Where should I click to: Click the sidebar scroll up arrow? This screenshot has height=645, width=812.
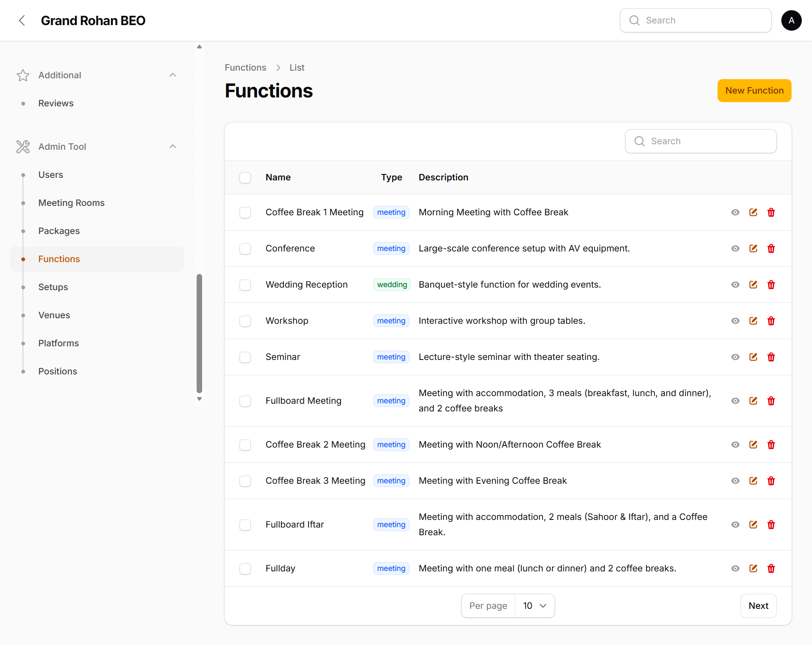click(x=199, y=47)
